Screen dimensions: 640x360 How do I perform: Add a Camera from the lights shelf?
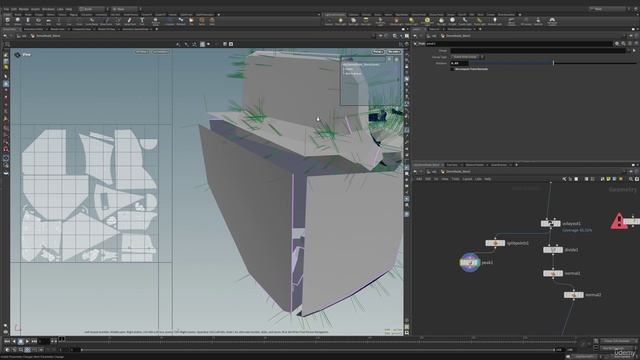click(329, 21)
